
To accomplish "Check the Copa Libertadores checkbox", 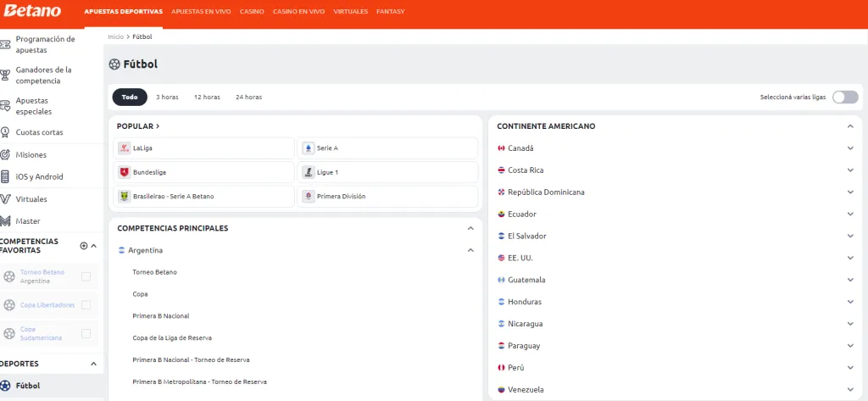I will click(86, 305).
